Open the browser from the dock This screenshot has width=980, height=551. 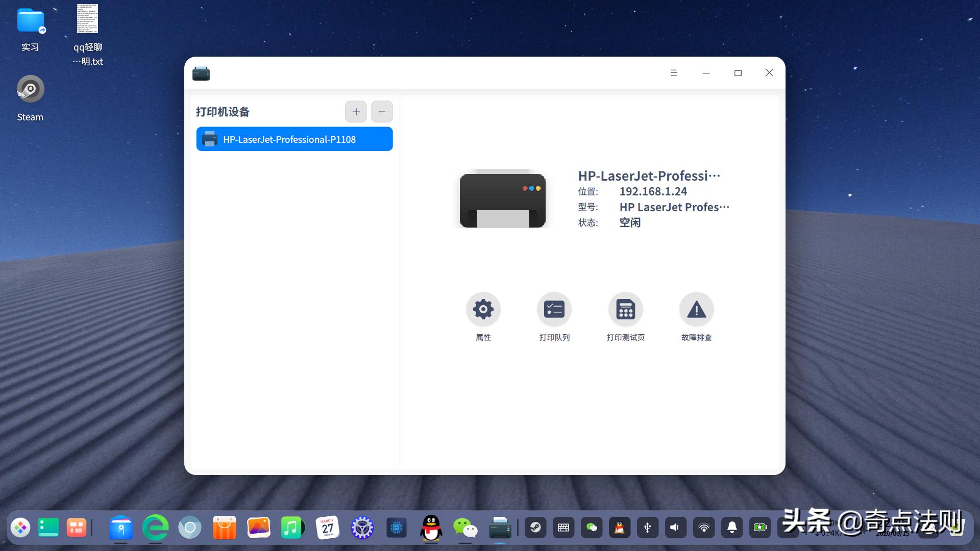156,528
